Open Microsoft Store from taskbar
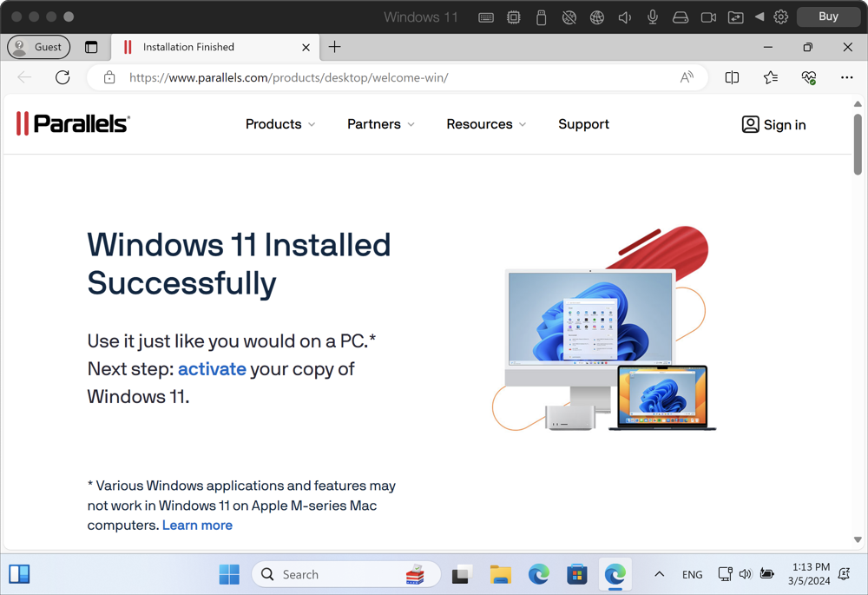This screenshot has height=595, width=868. 577,574
